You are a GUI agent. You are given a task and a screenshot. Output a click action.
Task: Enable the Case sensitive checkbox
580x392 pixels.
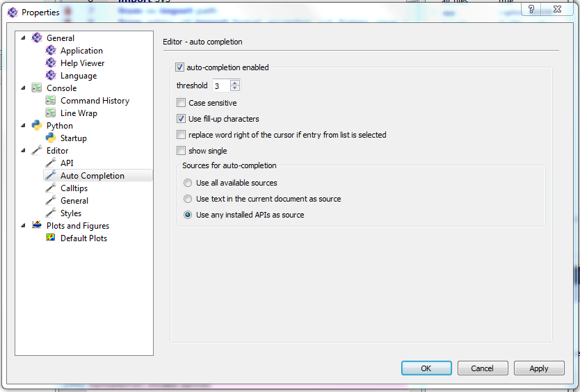click(181, 102)
